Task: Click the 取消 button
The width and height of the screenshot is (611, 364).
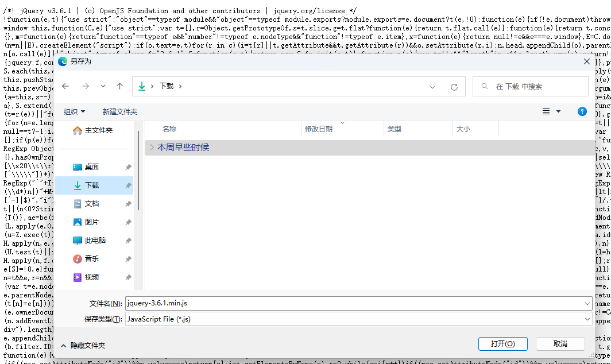Action: click(x=560, y=344)
